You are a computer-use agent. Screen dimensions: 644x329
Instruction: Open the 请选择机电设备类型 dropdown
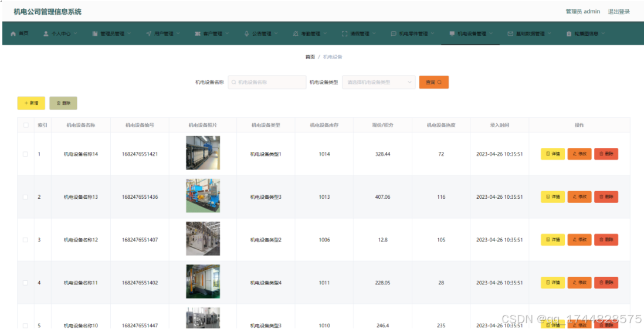[x=379, y=82]
